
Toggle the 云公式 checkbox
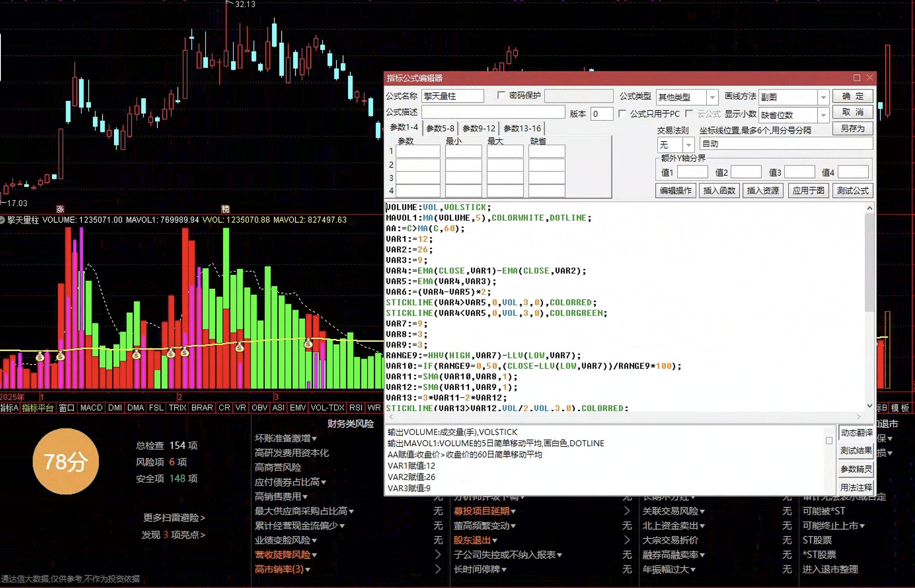689,114
